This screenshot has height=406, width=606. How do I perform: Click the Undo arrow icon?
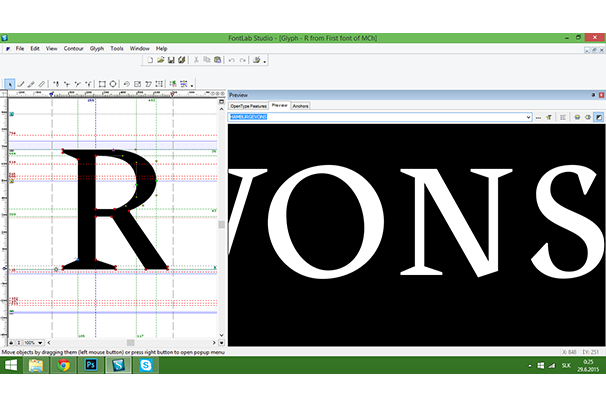[231, 60]
